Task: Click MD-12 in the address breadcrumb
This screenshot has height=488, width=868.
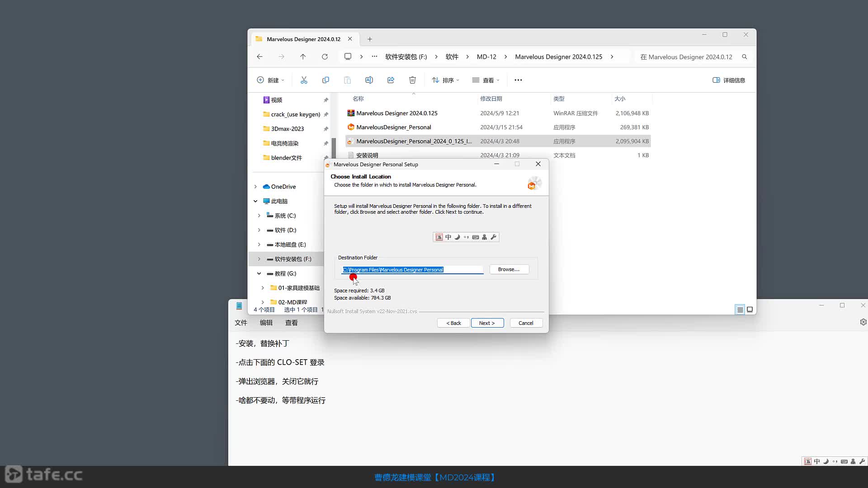Action: (486, 56)
